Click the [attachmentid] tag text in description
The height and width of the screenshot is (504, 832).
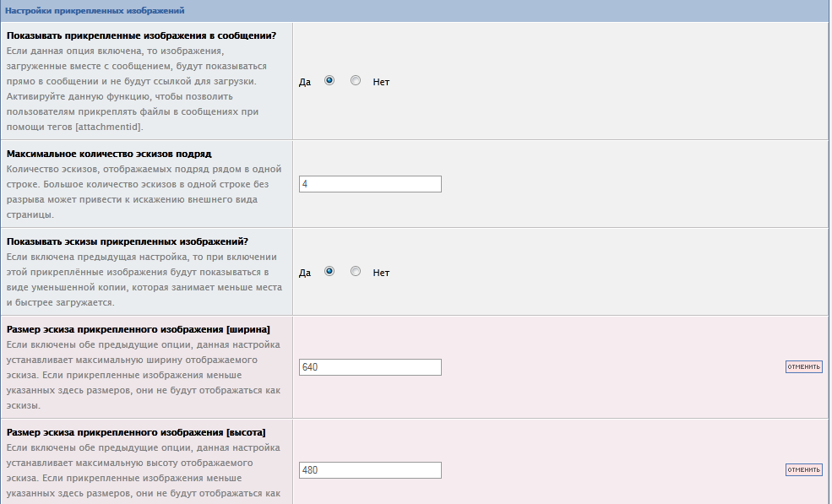(x=106, y=127)
